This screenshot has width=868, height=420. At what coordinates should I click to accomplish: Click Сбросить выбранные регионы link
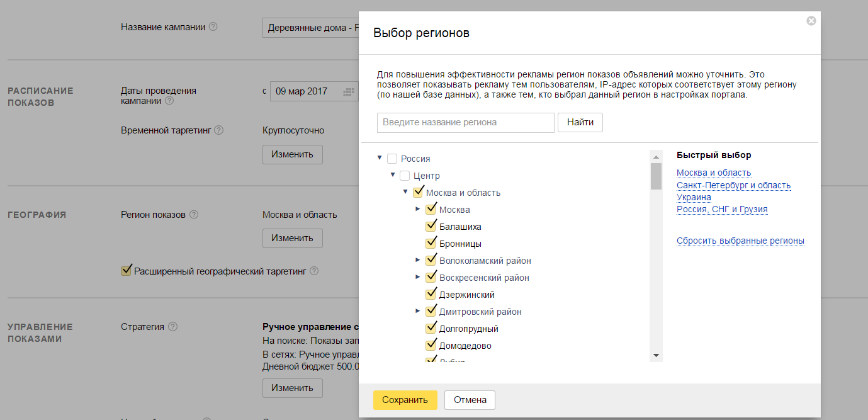tap(740, 241)
